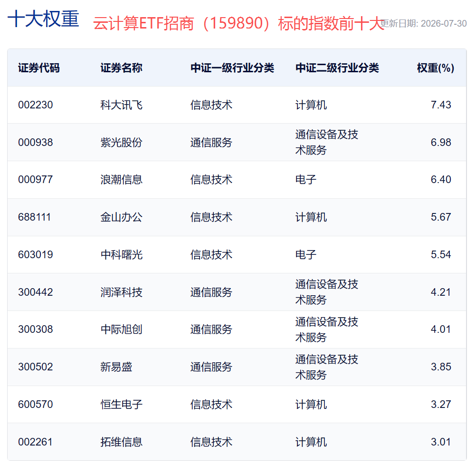
Task: Click 通信设备及技术服务 in the 润泽科技 row
Action: (327, 292)
